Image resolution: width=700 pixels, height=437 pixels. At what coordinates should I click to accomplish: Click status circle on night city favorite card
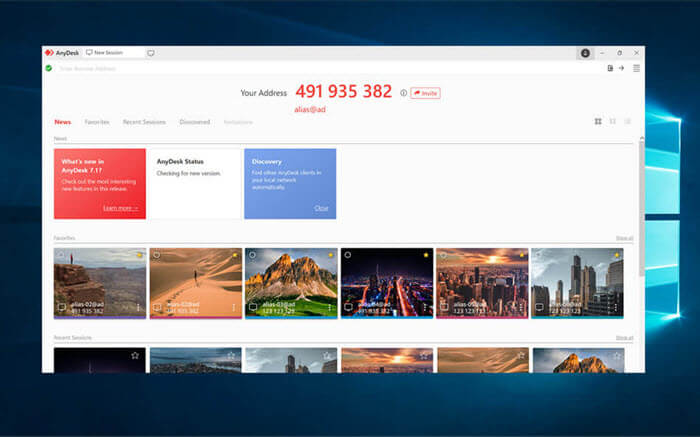pos(348,255)
